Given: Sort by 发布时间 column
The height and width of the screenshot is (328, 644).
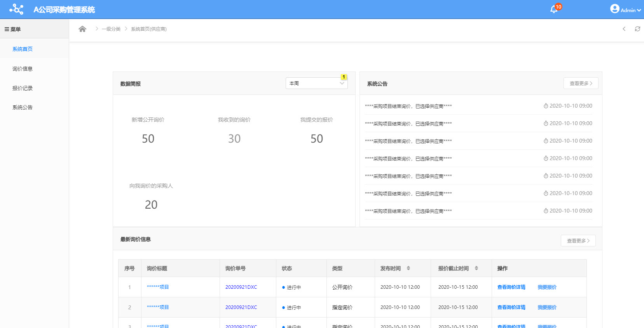Looking at the screenshot, I should click(x=408, y=268).
